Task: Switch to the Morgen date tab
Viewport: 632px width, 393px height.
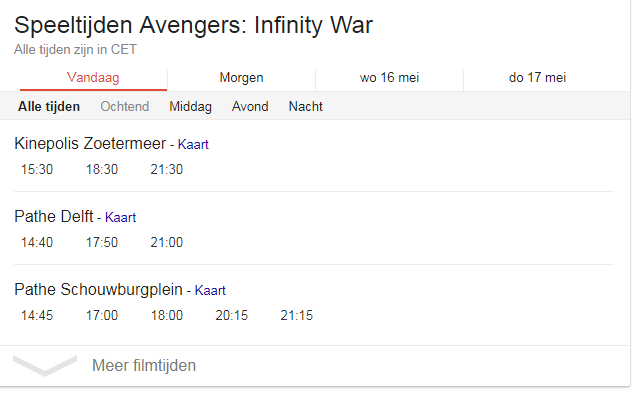Action: point(241,77)
